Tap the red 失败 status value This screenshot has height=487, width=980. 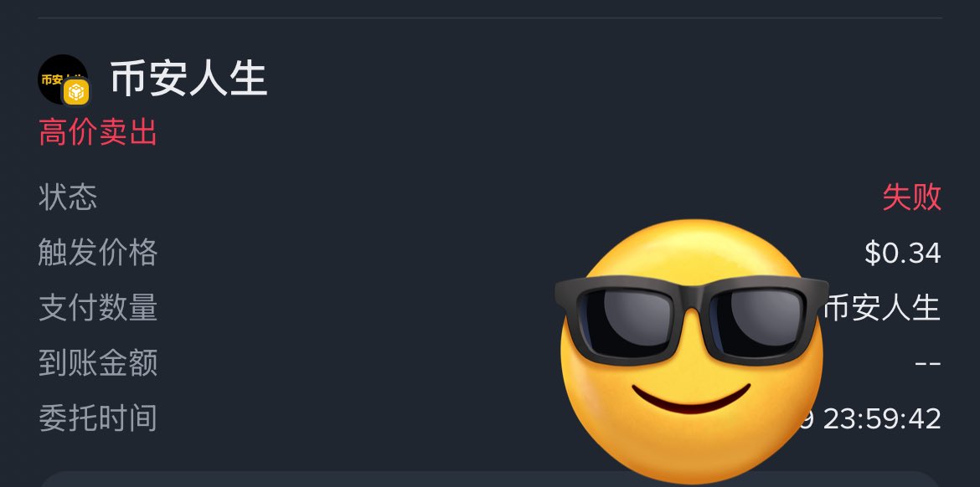(911, 197)
